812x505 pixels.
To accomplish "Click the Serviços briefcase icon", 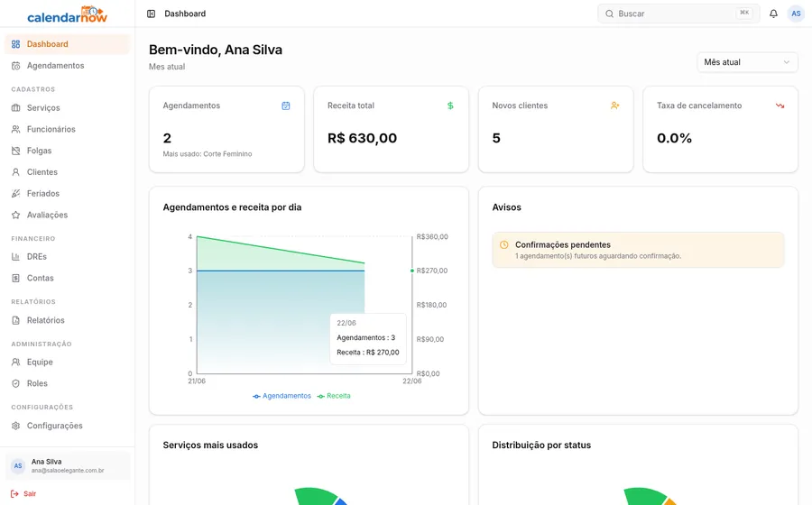I will [x=16, y=107].
